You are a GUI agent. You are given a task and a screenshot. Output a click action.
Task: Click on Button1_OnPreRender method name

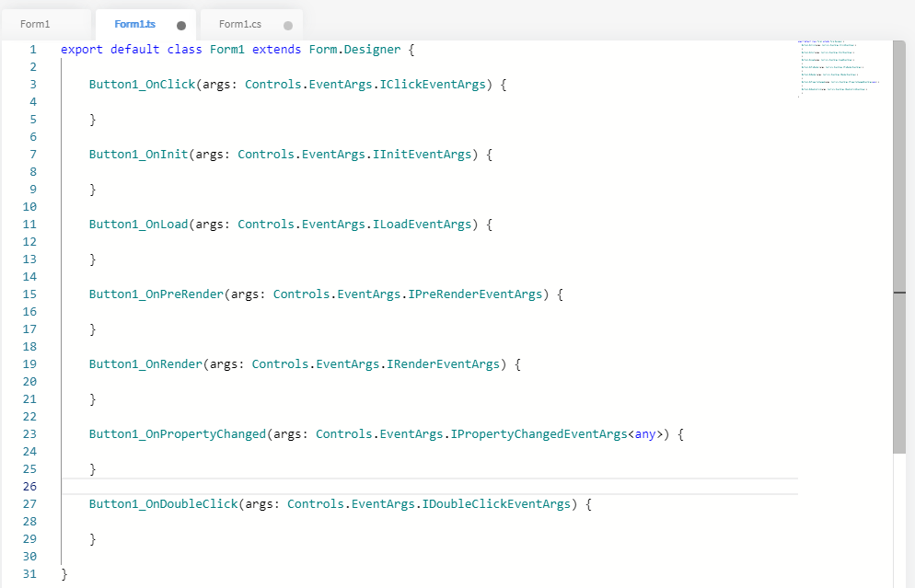click(156, 294)
